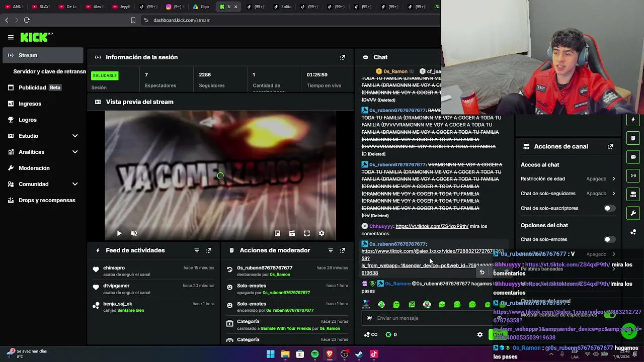
Task: Open Steam from the taskbar
Action: [359, 354]
